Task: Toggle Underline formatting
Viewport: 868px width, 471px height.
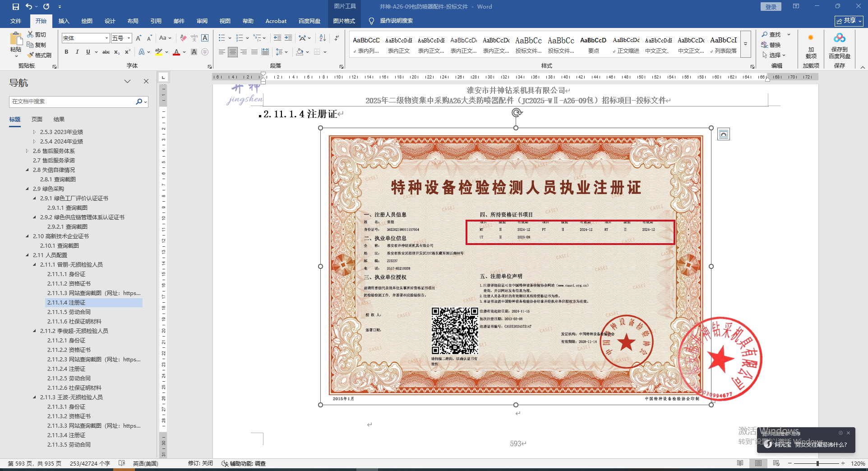Action: click(x=88, y=52)
